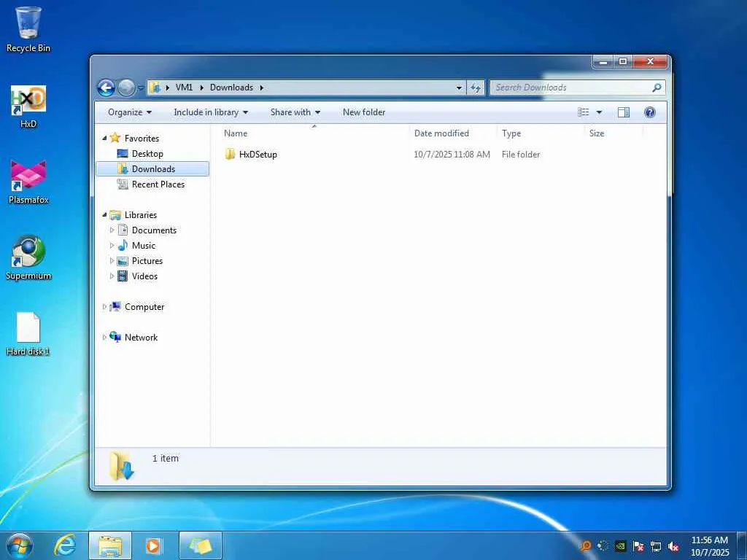Open the muted volume tray icon

[x=673, y=546]
